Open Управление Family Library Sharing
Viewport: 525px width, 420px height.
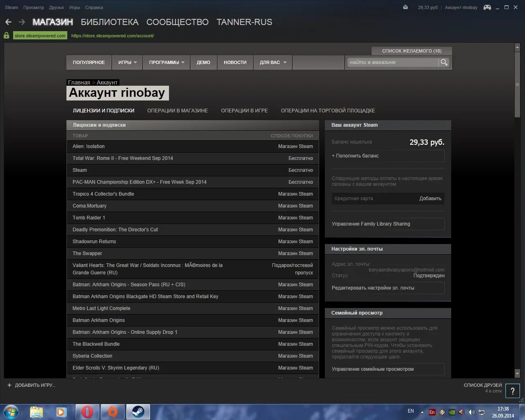coord(388,224)
